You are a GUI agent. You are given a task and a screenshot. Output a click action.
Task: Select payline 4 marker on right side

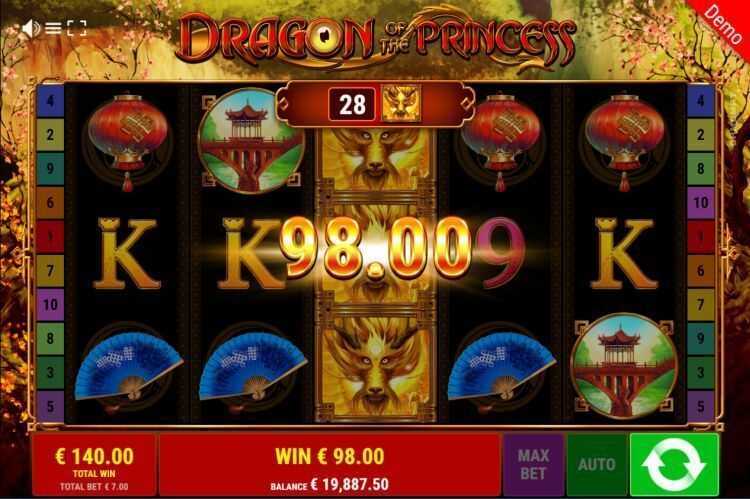click(x=700, y=100)
